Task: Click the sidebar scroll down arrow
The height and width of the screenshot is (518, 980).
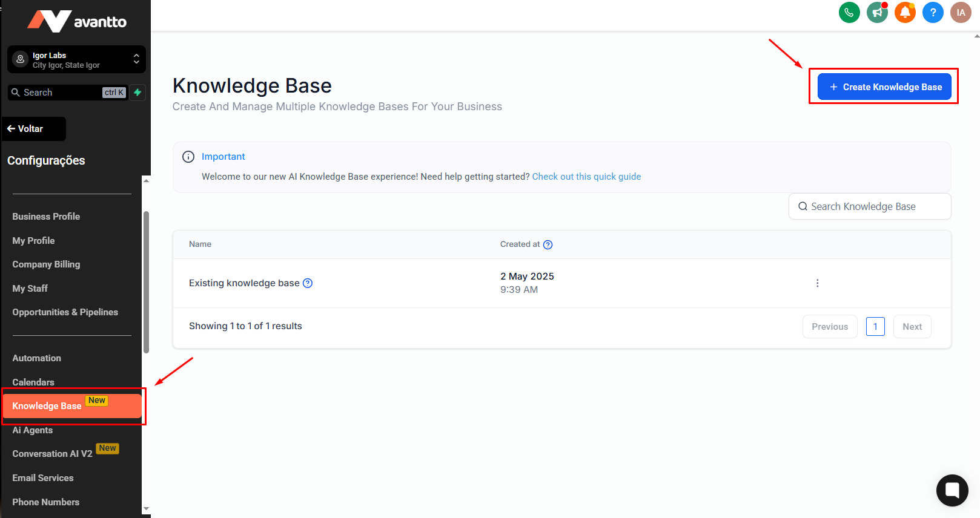Action: coord(146,509)
